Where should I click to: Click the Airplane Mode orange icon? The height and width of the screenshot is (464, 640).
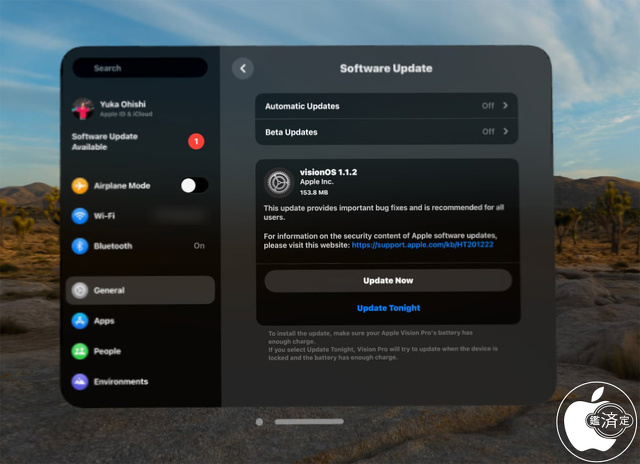[80, 186]
